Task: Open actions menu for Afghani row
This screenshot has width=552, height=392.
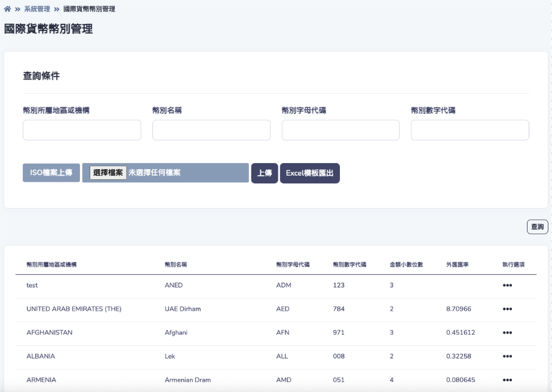Action: (x=507, y=333)
